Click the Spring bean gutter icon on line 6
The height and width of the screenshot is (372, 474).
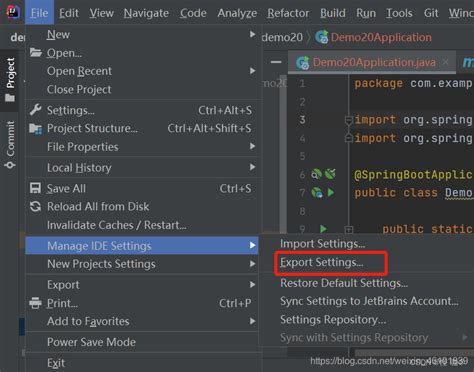316,174
